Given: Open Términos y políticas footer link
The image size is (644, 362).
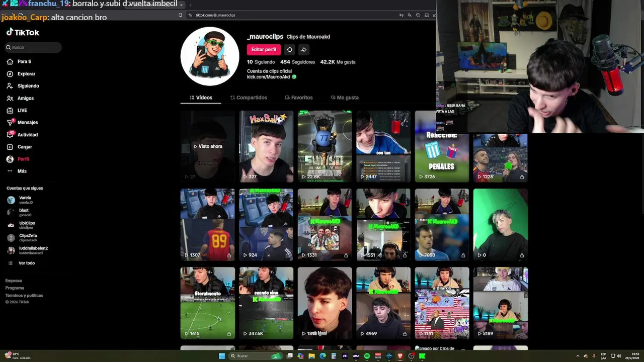Looking at the screenshot, I should (24, 296).
